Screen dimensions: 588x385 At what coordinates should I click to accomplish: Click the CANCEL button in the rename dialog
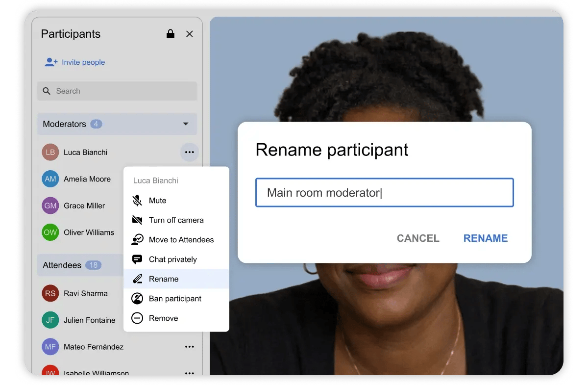coord(417,238)
